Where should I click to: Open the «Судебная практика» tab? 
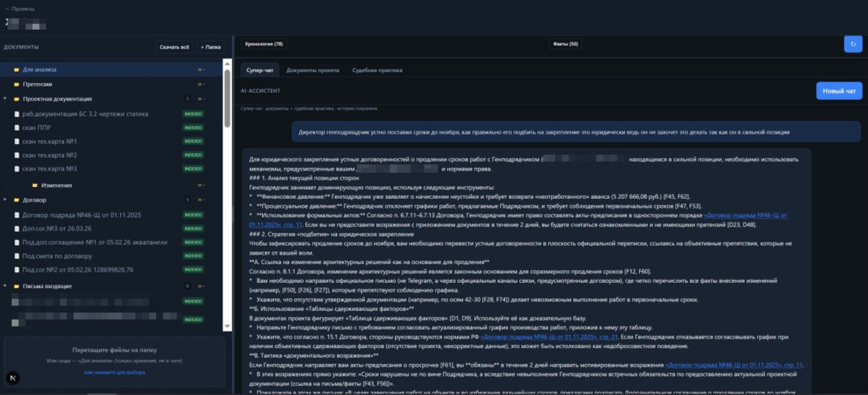point(378,70)
